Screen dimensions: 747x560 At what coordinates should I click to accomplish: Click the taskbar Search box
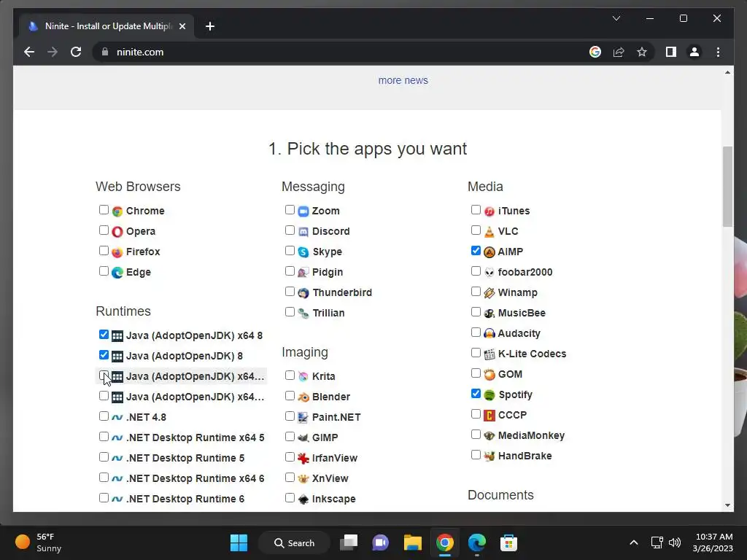(294, 542)
